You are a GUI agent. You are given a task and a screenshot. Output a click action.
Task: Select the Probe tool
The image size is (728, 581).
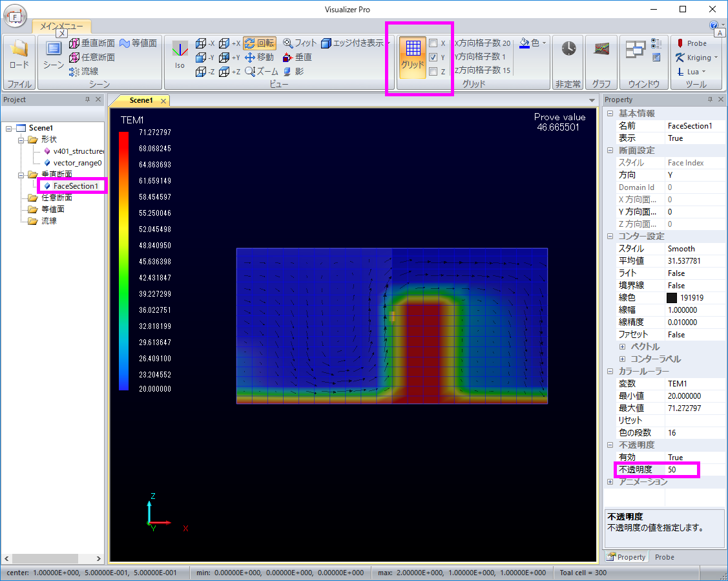[x=691, y=43]
